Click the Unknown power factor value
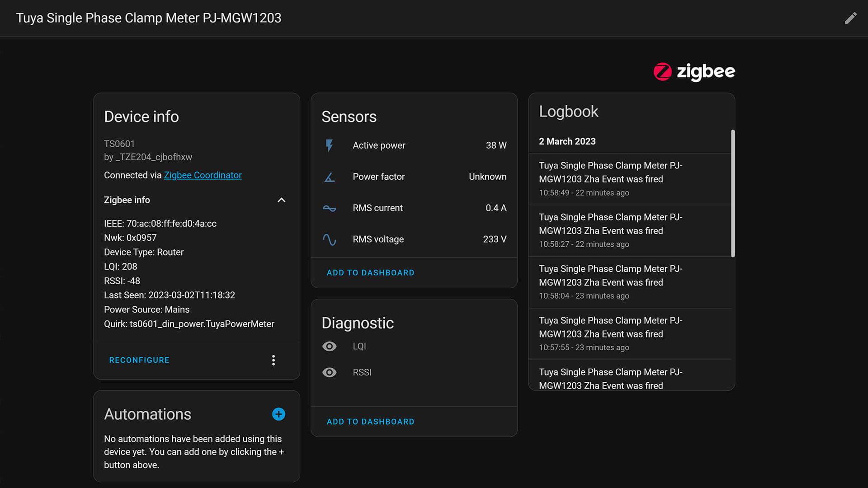Image resolution: width=868 pixels, height=488 pixels. pyautogui.click(x=487, y=177)
